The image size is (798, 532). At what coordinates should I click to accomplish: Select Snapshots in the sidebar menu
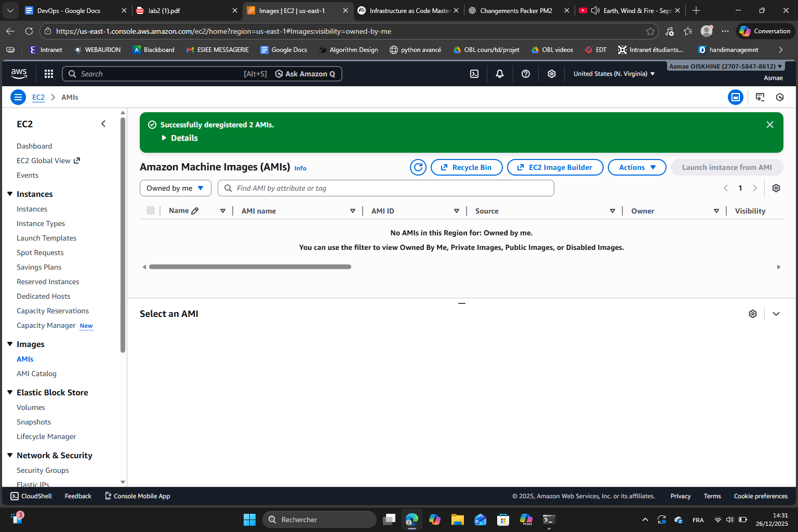[x=33, y=421]
